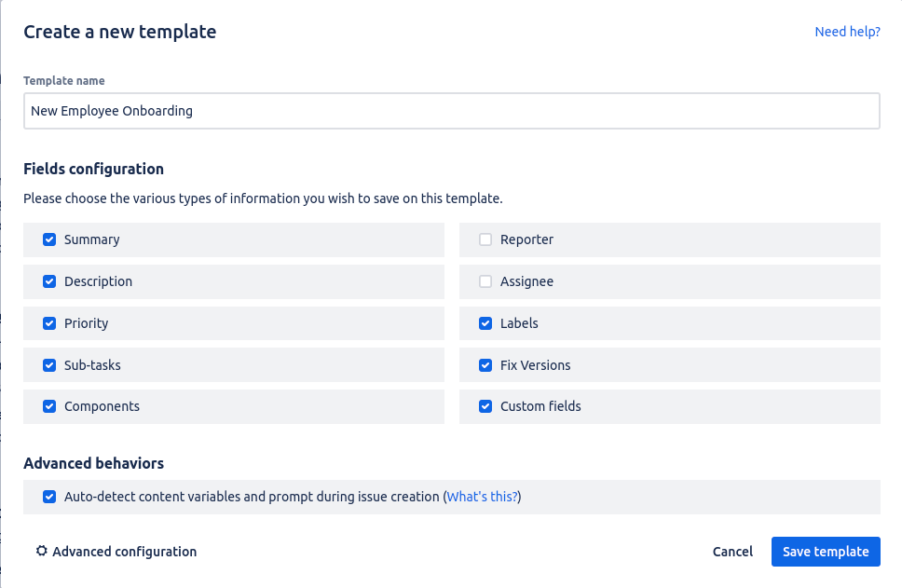Screen dimensions: 902x588
Task: Toggle the Priority checkbox
Action: tap(49, 323)
